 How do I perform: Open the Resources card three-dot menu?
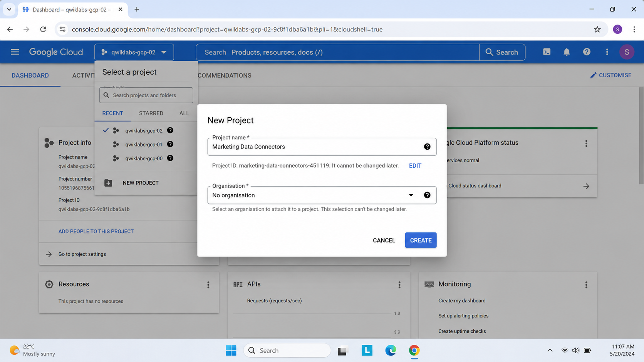(208, 285)
